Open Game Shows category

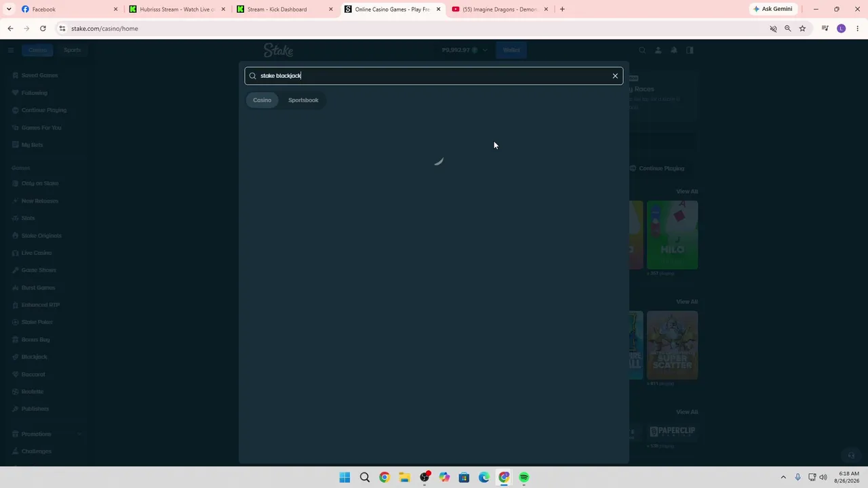click(39, 270)
